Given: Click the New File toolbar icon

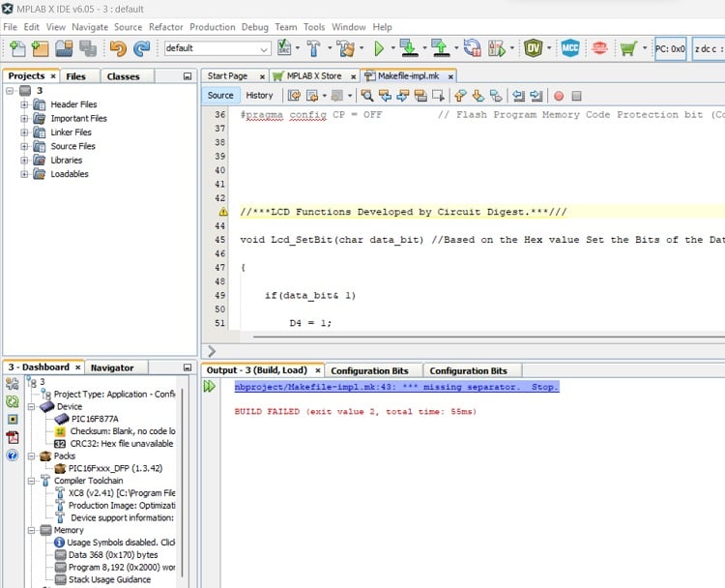Looking at the screenshot, I should click(x=16, y=47).
